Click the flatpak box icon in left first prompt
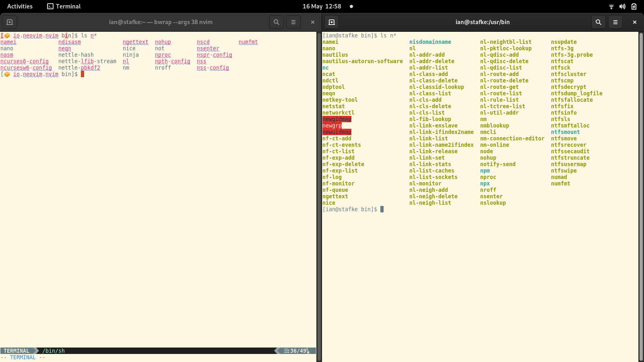Screen dimensions: 644x362 pyautogui.click(x=7, y=35)
